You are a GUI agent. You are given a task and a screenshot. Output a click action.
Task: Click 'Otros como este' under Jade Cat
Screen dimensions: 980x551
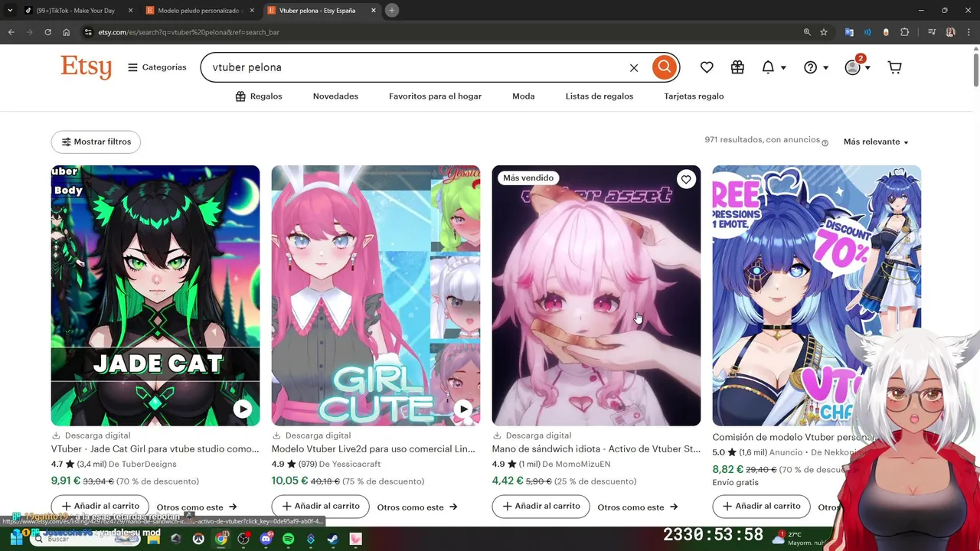pos(197,507)
